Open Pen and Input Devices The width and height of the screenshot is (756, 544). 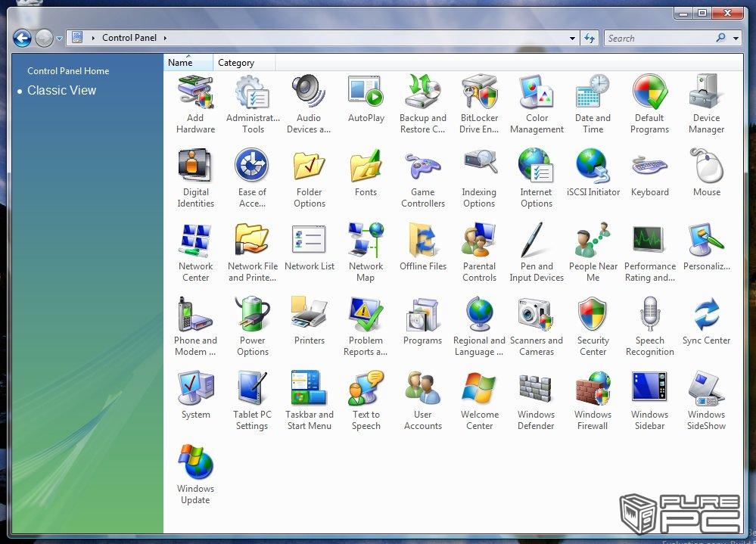coord(536,253)
